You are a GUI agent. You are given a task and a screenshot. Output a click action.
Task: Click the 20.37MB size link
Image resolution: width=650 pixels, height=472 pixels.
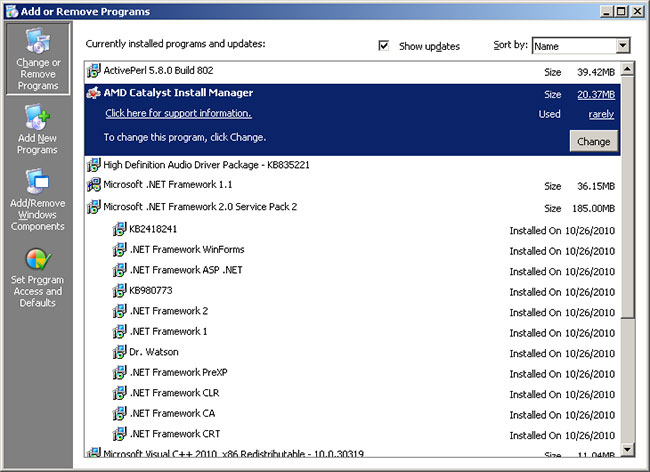[x=596, y=95]
